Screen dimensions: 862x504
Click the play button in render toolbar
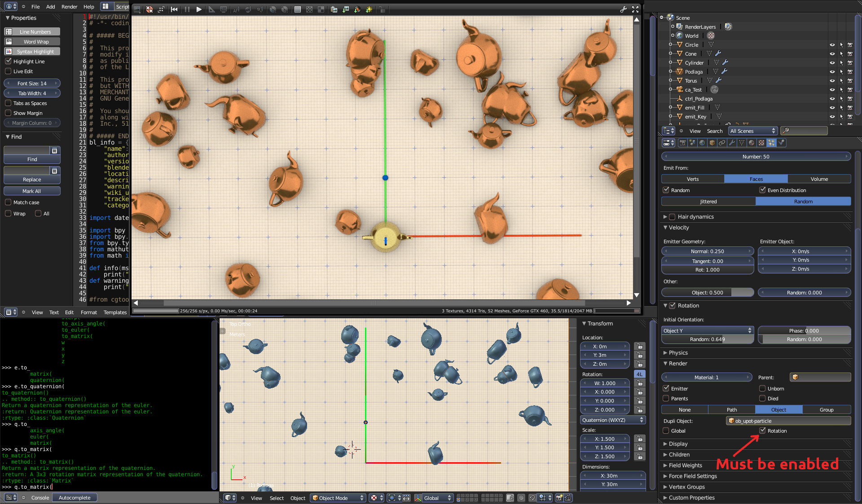(198, 9)
